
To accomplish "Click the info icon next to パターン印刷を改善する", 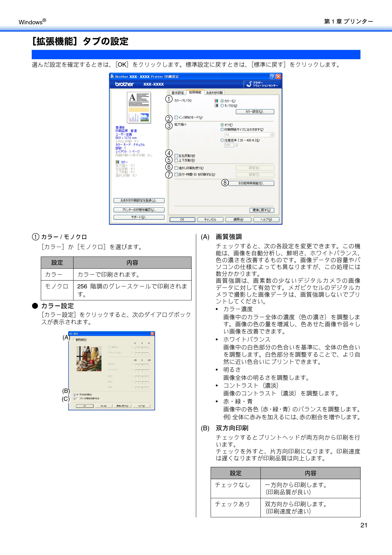I will 74,398.
